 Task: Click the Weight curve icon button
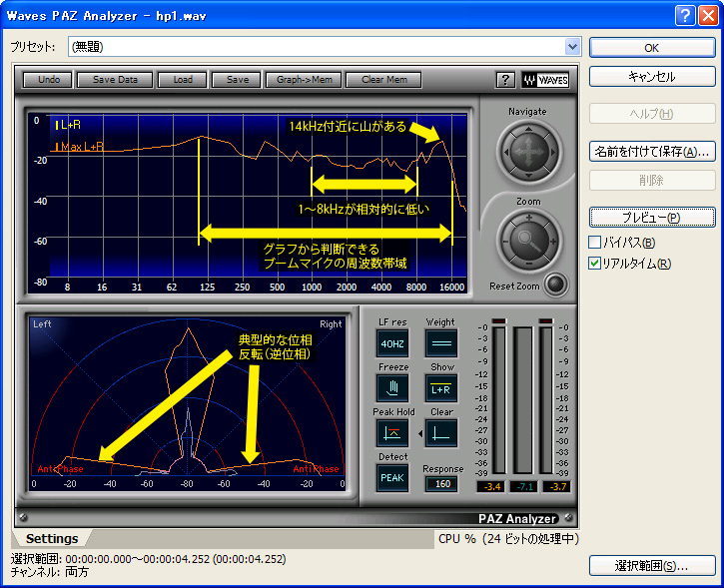pos(441,342)
